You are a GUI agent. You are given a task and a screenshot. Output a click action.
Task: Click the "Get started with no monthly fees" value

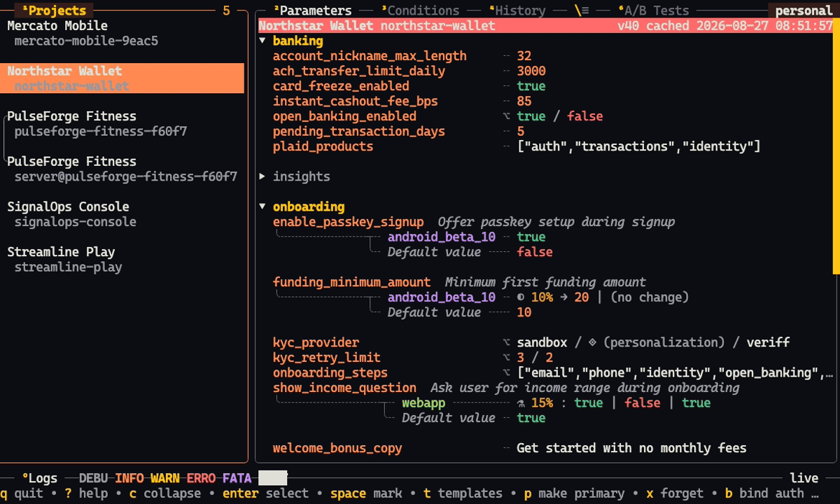coord(631,448)
